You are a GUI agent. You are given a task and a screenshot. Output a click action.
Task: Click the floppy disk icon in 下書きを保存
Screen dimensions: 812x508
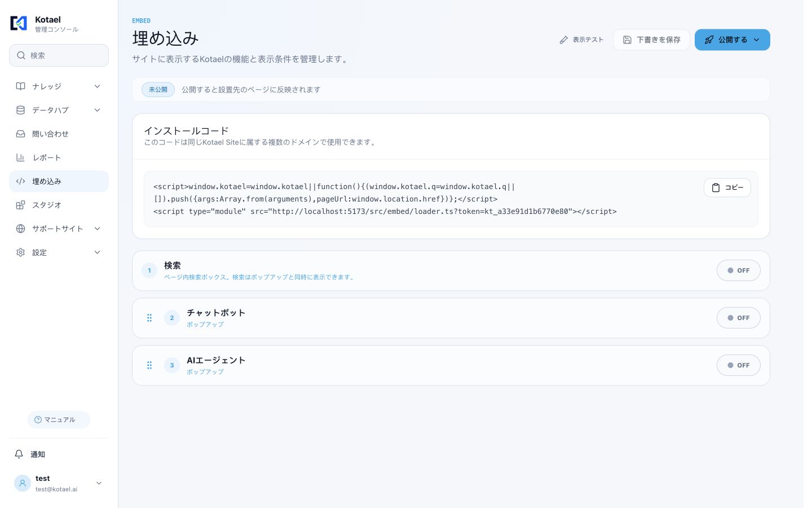tap(627, 40)
